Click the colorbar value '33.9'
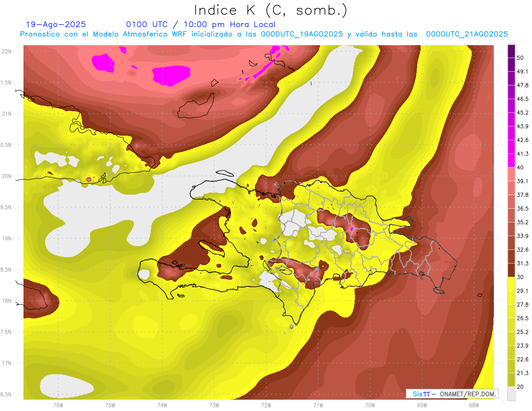Image resolution: width=532 pixels, height=411 pixels. 523,236
